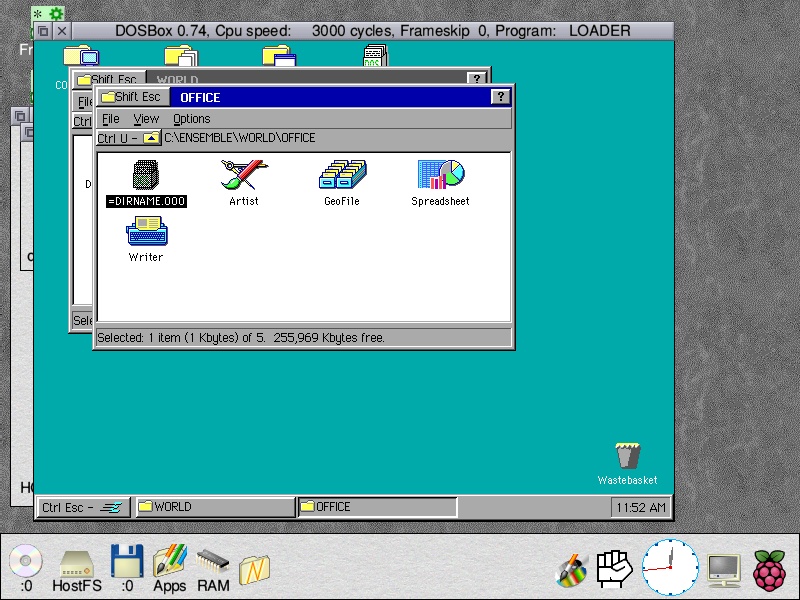Open the Spreadsheet application icon
The width and height of the screenshot is (800, 600).
(x=440, y=177)
